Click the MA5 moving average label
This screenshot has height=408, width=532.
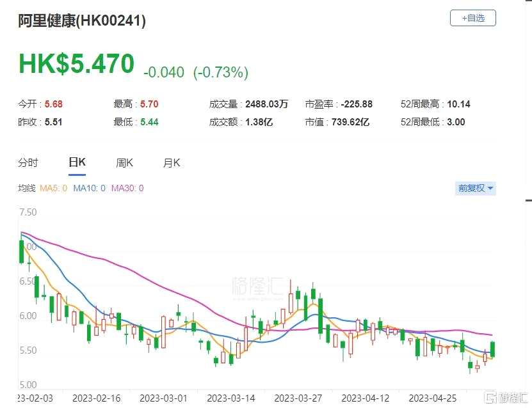click(54, 188)
